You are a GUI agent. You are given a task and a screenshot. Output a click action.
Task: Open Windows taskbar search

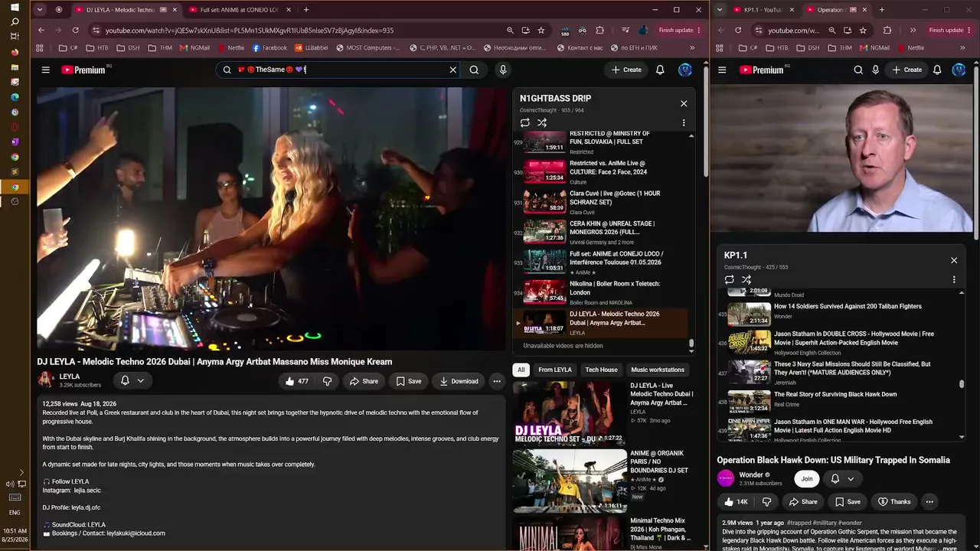[15, 22]
